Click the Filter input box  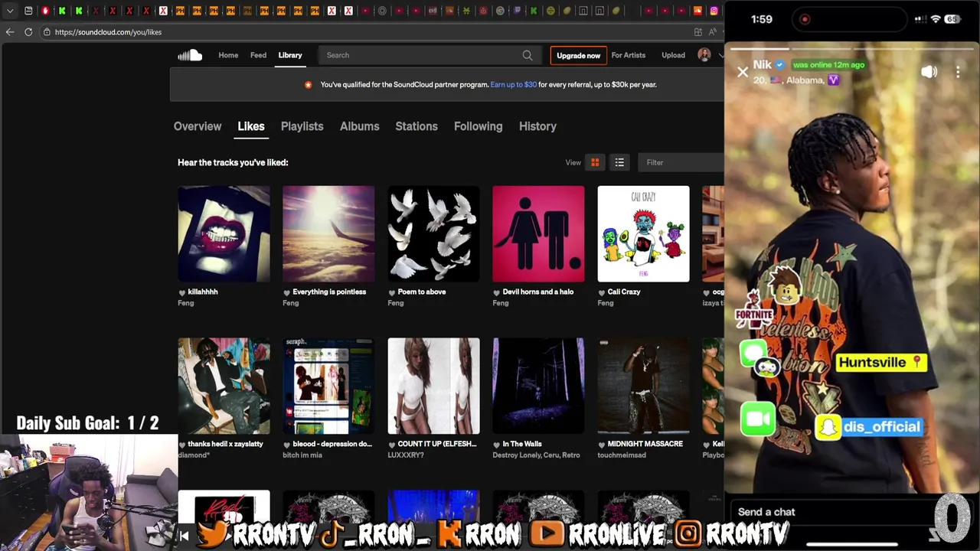681,162
